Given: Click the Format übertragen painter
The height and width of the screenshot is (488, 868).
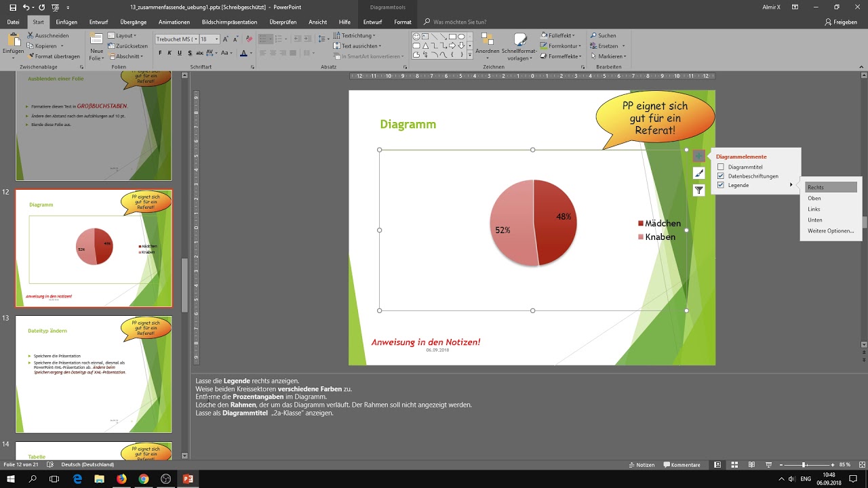Looking at the screenshot, I should [x=53, y=56].
